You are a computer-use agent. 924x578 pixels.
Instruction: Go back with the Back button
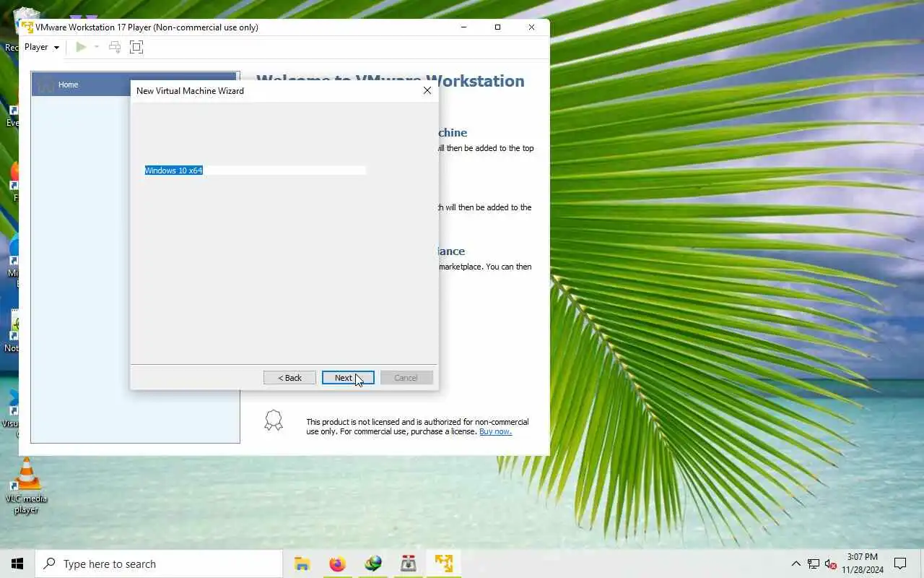289,378
